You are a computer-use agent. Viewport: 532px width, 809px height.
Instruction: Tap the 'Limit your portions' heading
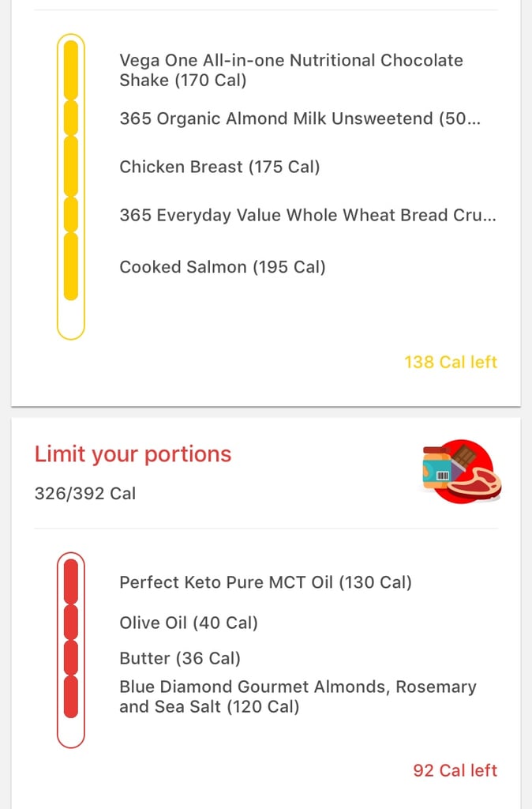133,454
